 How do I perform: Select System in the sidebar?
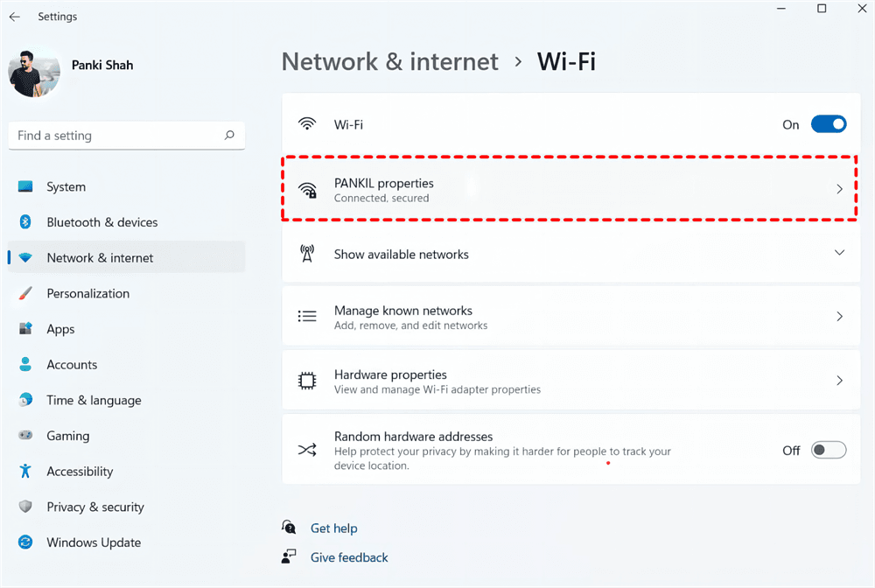point(66,187)
